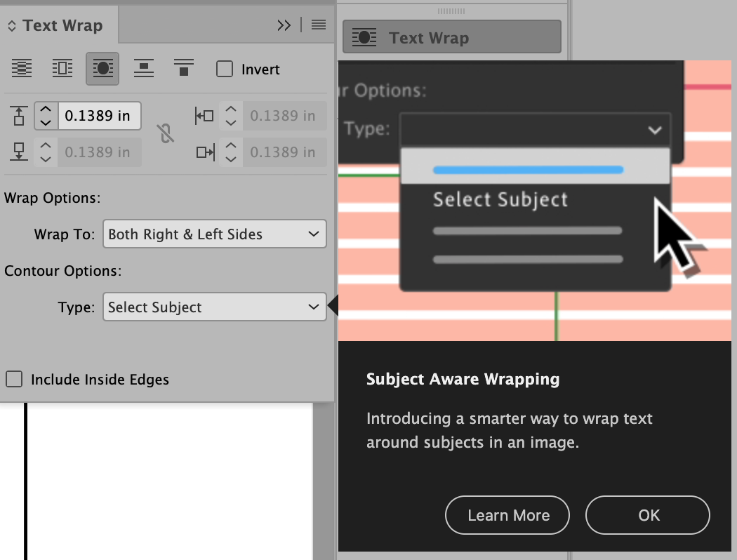This screenshot has width=737, height=560.
Task: Open the Wrap To dropdown
Action: pos(214,234)
